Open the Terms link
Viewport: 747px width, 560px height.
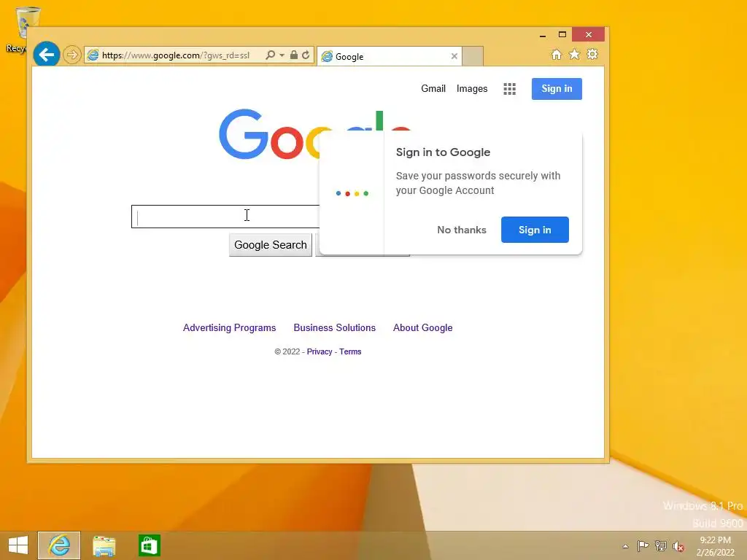(350, 351)
